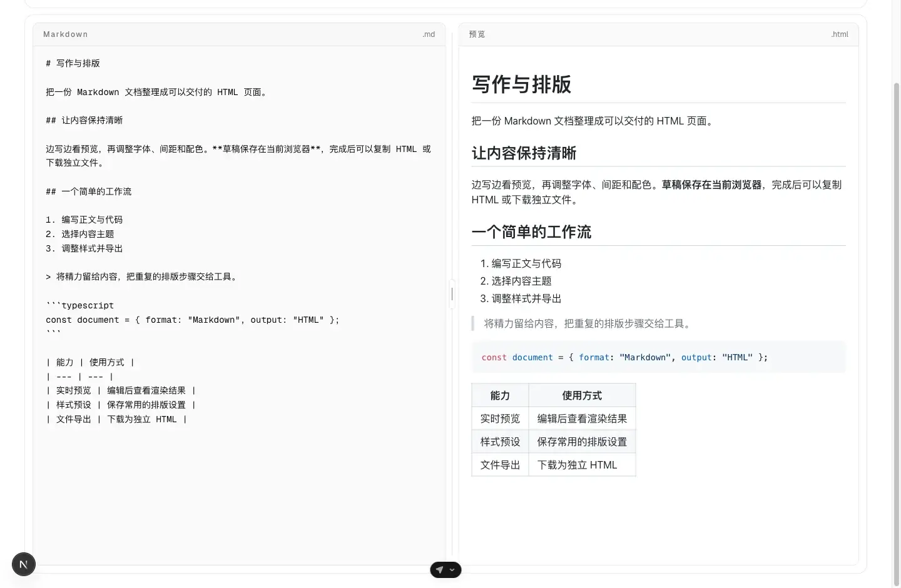Click the '样式预设' table cell in preview
Screen dimensions: 901x588
[x=500, y=442]
